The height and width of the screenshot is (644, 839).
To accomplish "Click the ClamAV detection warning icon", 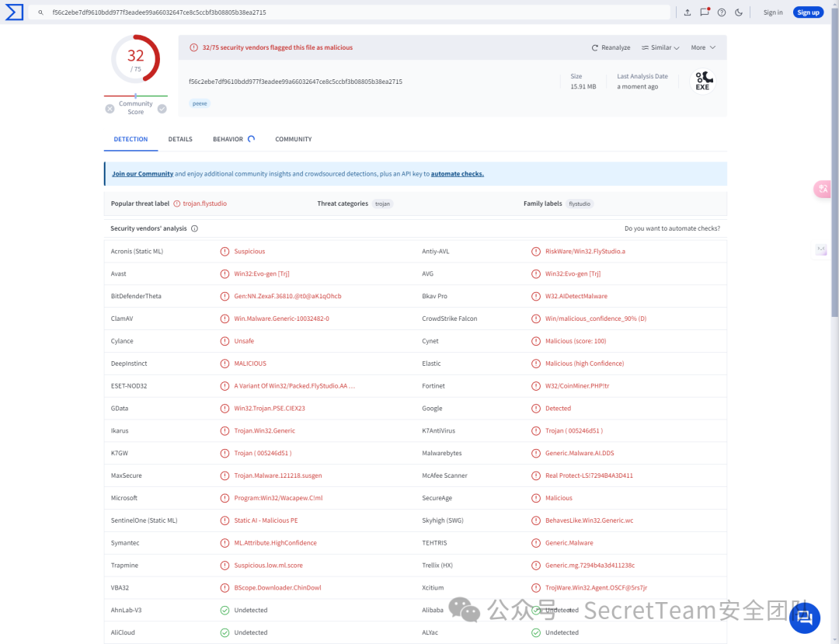I will (225, 319).
